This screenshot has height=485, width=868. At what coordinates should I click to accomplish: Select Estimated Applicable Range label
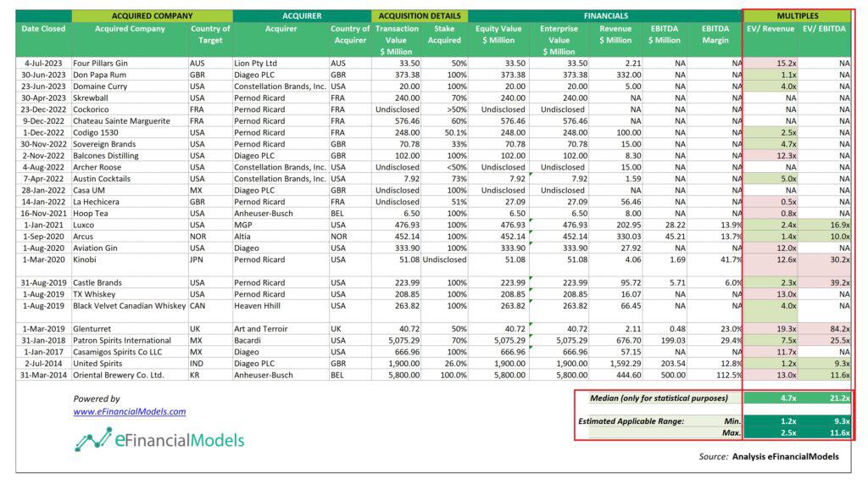coord(631,421)
